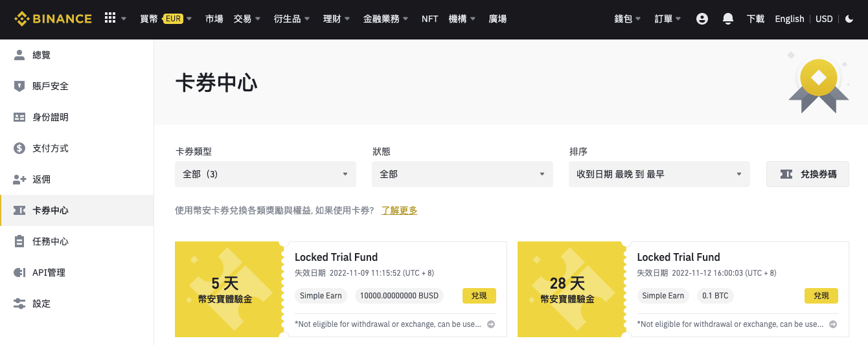
Task: Click the API管理 icon
Action: click(19, 273)
